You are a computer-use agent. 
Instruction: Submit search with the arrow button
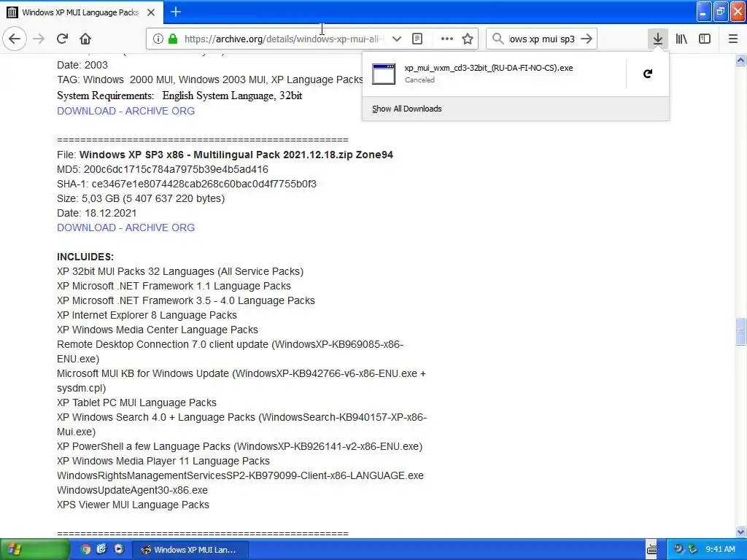587,39
